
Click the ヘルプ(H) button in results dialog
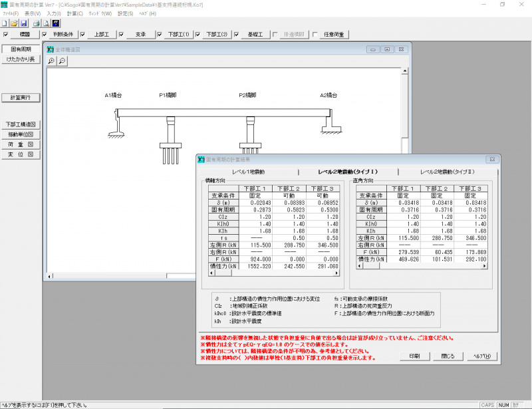(482, 356)
